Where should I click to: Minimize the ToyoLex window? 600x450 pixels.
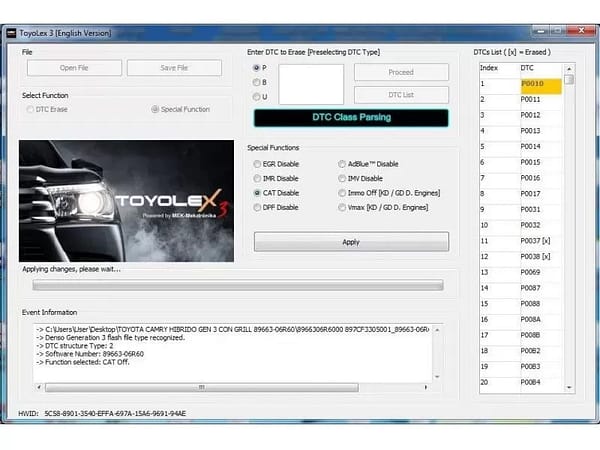pyautogui.click(x=541, y=31)
